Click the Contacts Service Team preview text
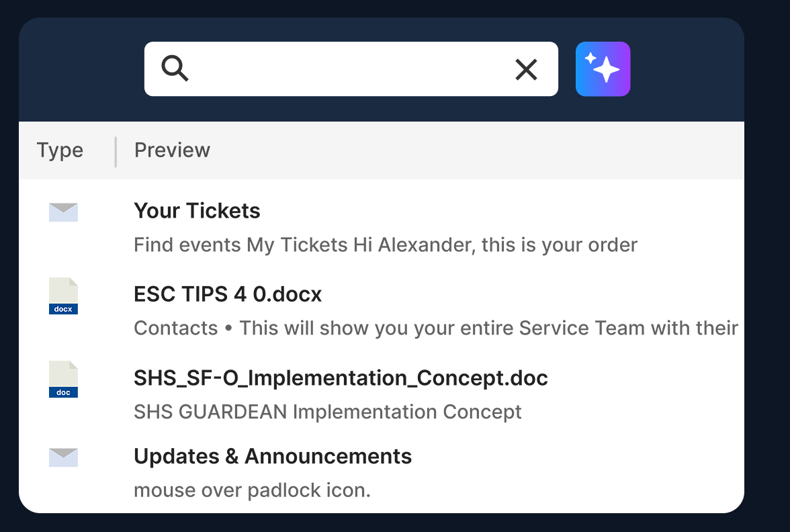The height and width of the screenshot is (532, 790). [436, 328]
